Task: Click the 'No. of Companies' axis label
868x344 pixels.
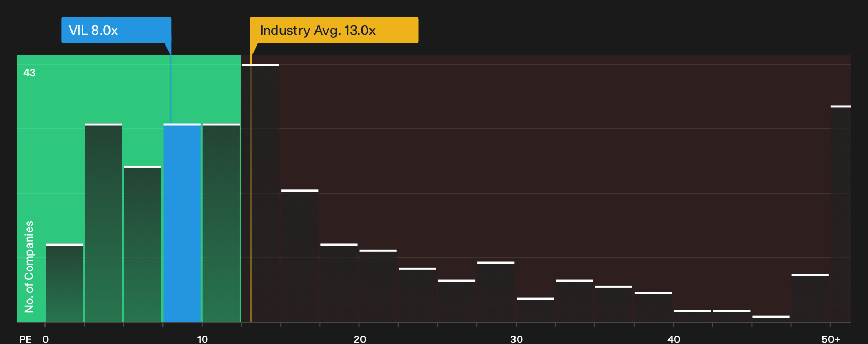Action: click(29, 266)
